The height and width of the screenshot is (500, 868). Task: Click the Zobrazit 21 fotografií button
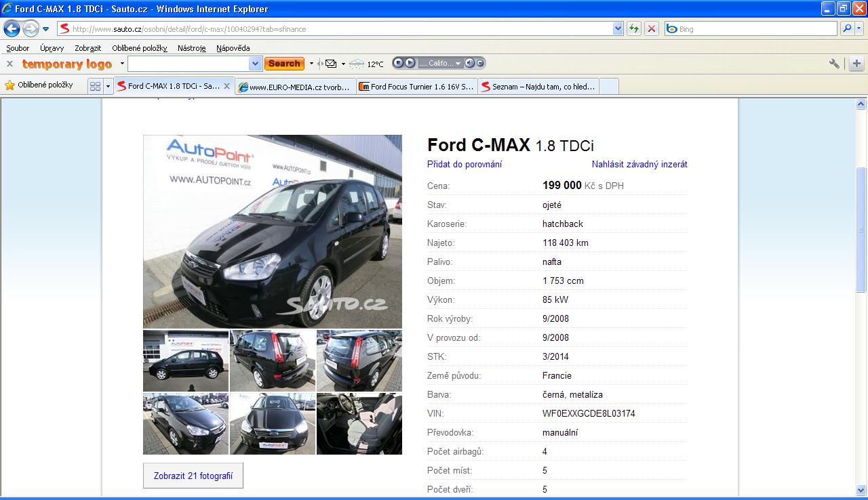click(x=193, y=476)
